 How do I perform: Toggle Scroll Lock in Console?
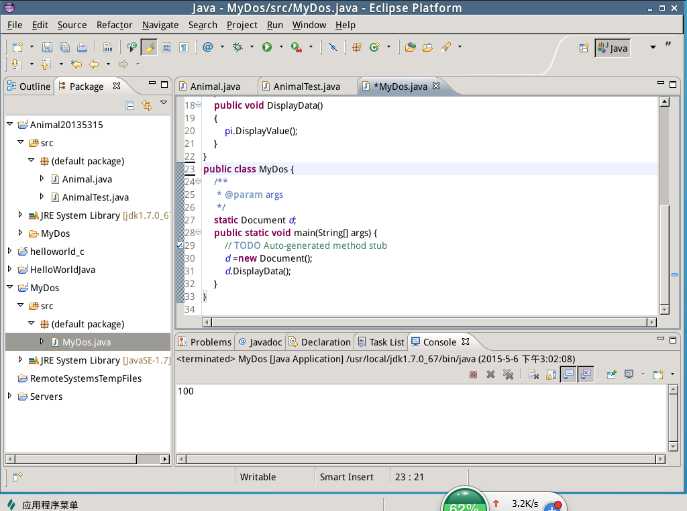tap(551, 374)
